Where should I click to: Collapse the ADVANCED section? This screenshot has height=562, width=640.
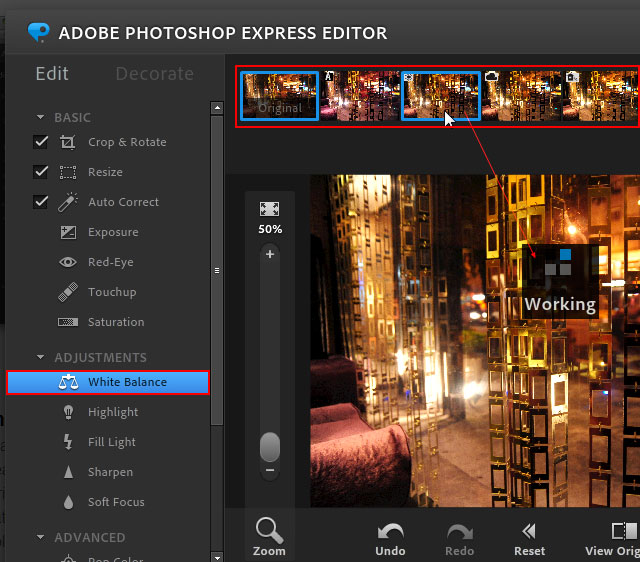[40, 537]
